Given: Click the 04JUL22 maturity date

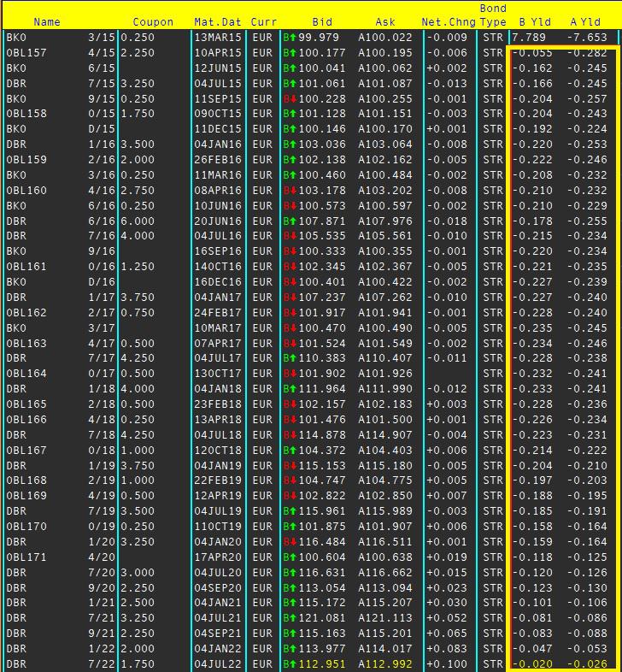Looking at the screenshot, I should [218, 664].
